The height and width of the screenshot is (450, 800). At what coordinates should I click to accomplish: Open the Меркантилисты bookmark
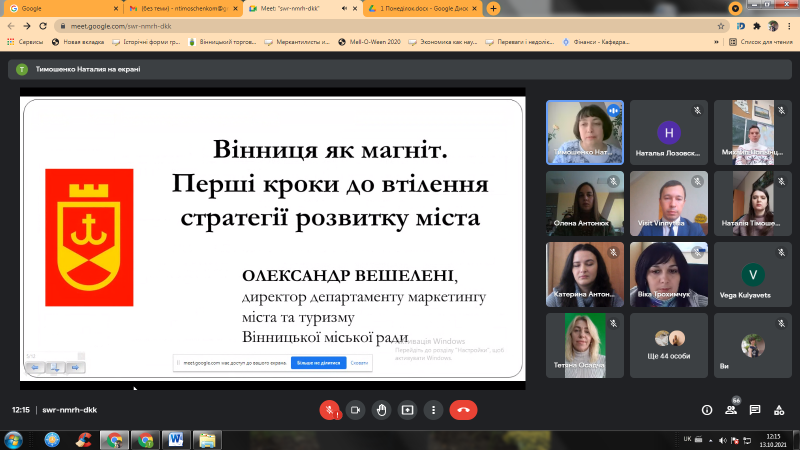pyautogui.click(x=297, y=42)
